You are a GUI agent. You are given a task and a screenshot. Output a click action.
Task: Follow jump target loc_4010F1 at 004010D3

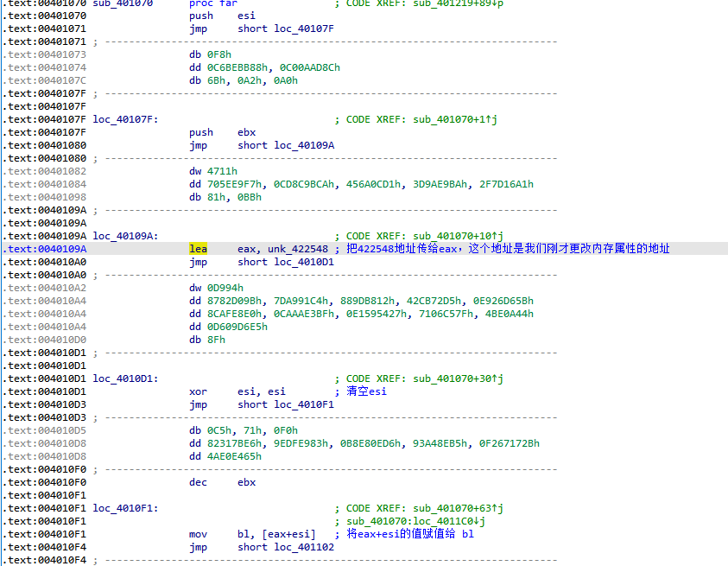click(304, 404)
